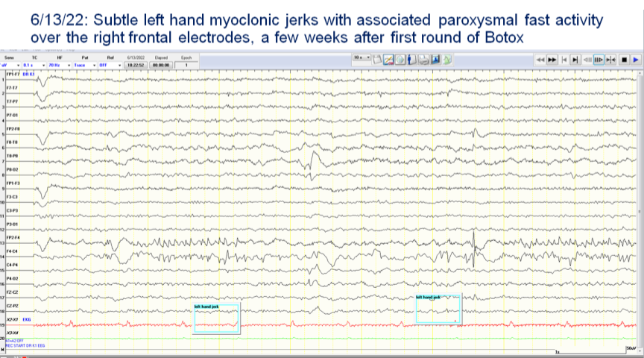Expand the HF 70 Hz filter dropdown

point(69,65)
